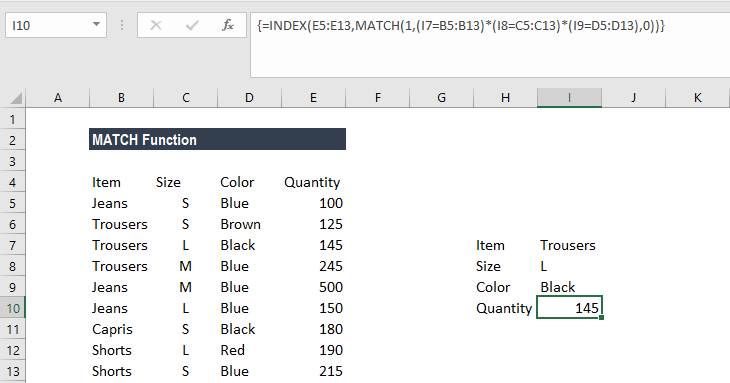Screen dimensions: 730x383
Task: Click the Shorts cell in row 13
Action: 112,371
